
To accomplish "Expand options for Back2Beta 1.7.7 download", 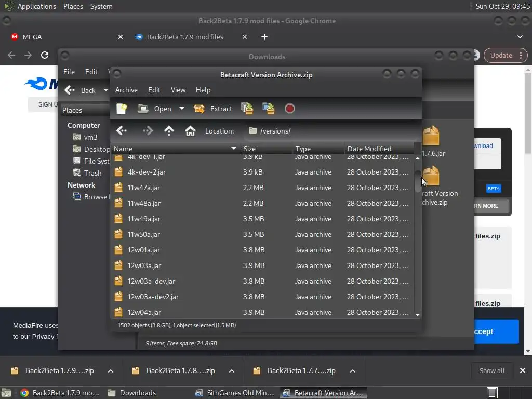I will (x=353, y=371).
